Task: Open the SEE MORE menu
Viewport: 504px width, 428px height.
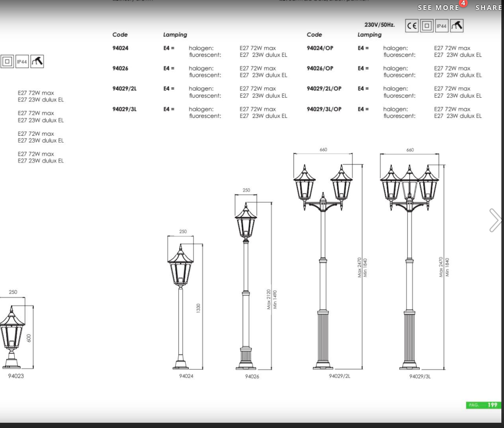Action: (438, 8)
